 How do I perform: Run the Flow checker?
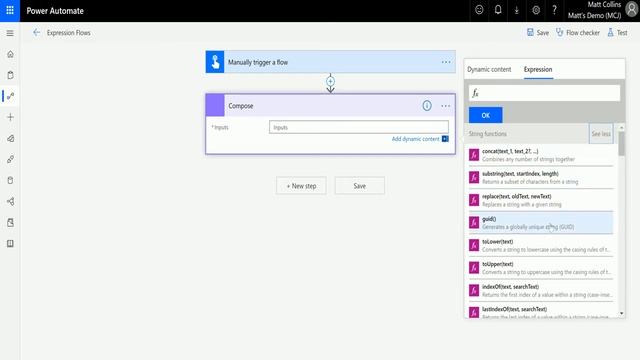pyautogui.click(x=578, y=33)
